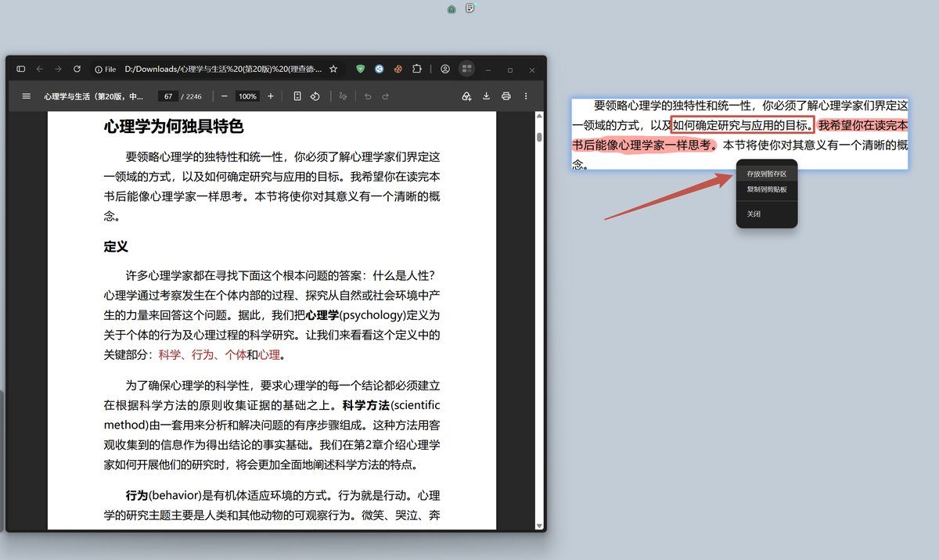
Task: Click the PDF title 心理学与生活 in toolbar
Action: (x=94, y=96)
